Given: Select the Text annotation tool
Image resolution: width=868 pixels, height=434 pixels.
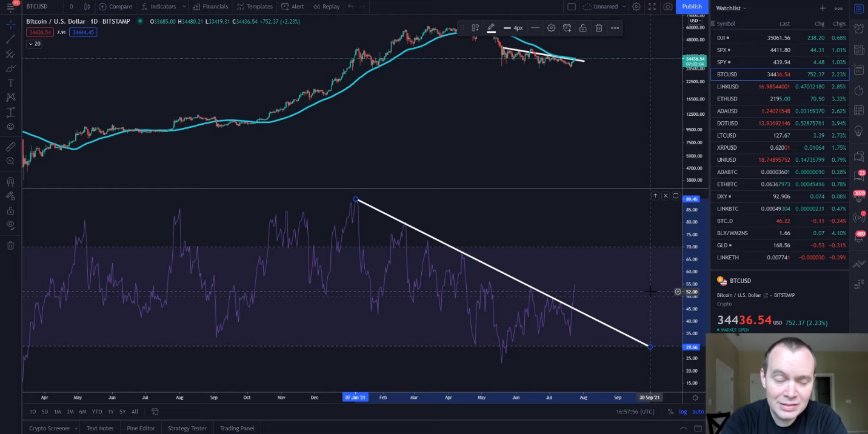Looking at the screenshot, I should [10, 83].
